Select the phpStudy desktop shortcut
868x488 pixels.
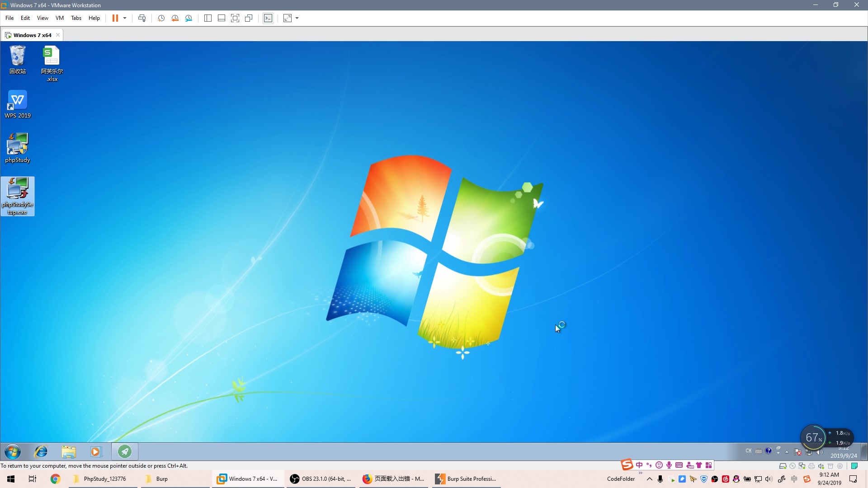pos(18,148)
